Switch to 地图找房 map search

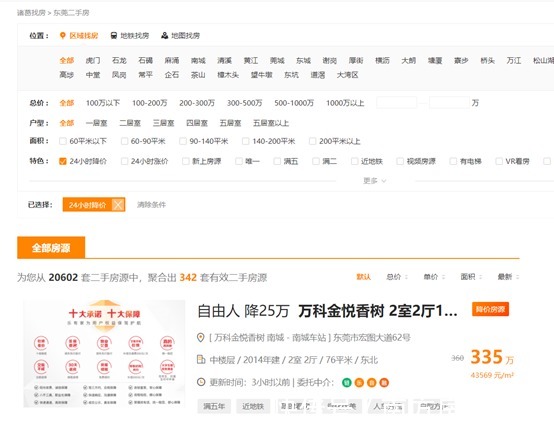click(185, 36)
